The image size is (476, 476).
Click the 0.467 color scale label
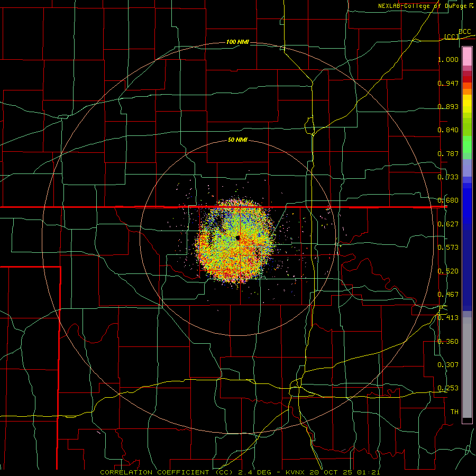tap(448, 295)
